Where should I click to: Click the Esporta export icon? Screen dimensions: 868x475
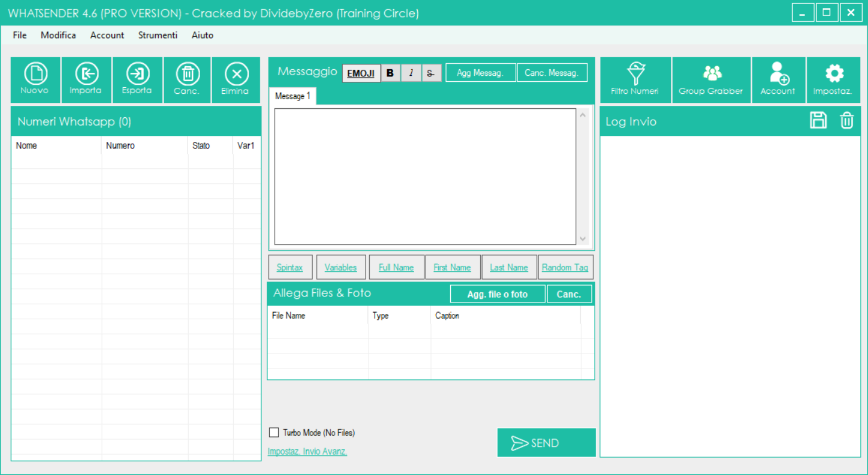(137, 80)
